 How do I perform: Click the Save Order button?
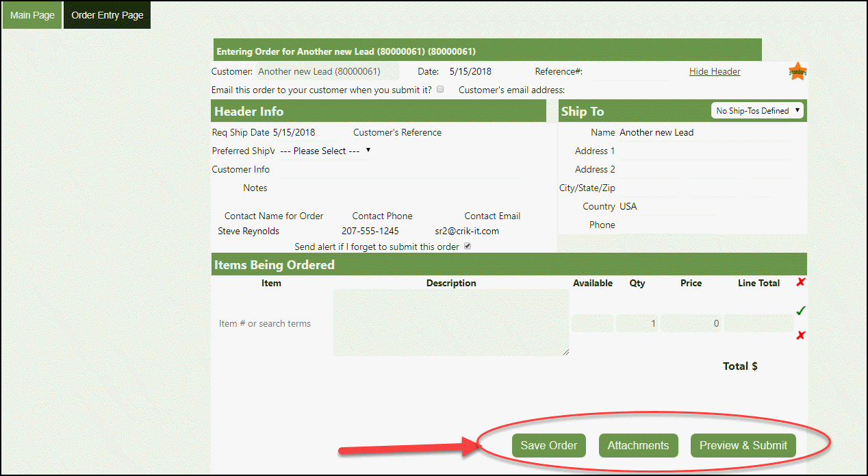pyautogui.click(x=548, y=445)
